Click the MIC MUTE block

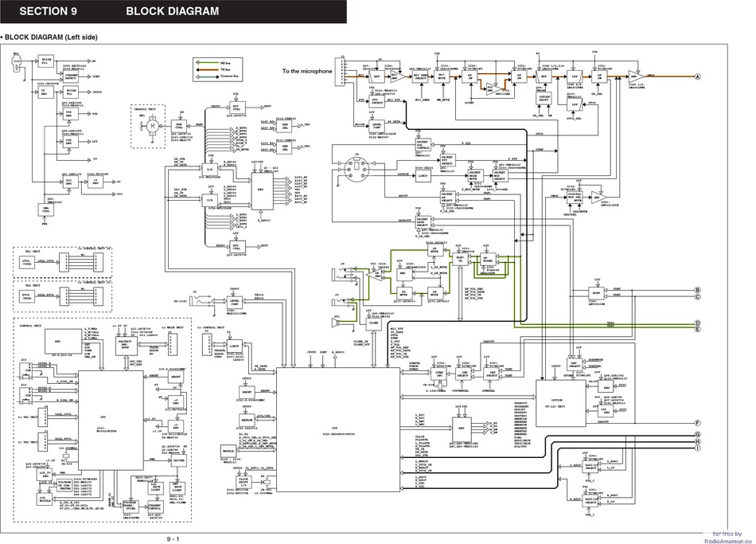[x=442, y=76]
